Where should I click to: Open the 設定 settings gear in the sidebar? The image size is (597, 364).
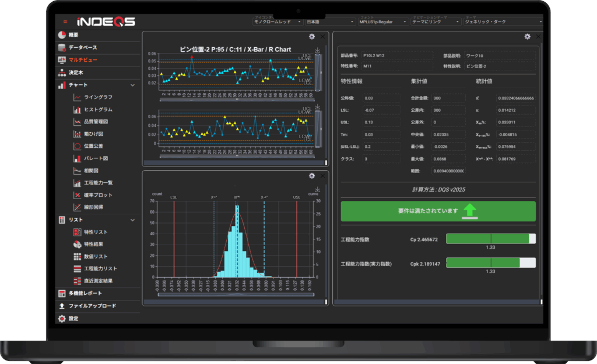pos(62,319)
